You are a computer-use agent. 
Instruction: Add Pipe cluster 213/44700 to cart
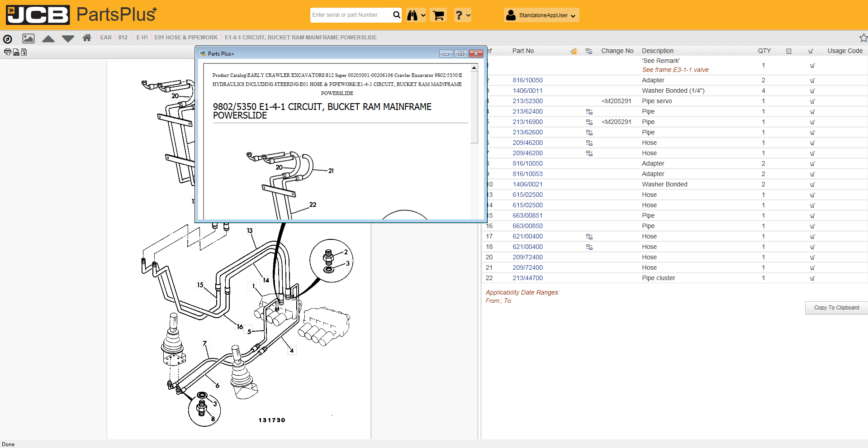click(812, 278)
